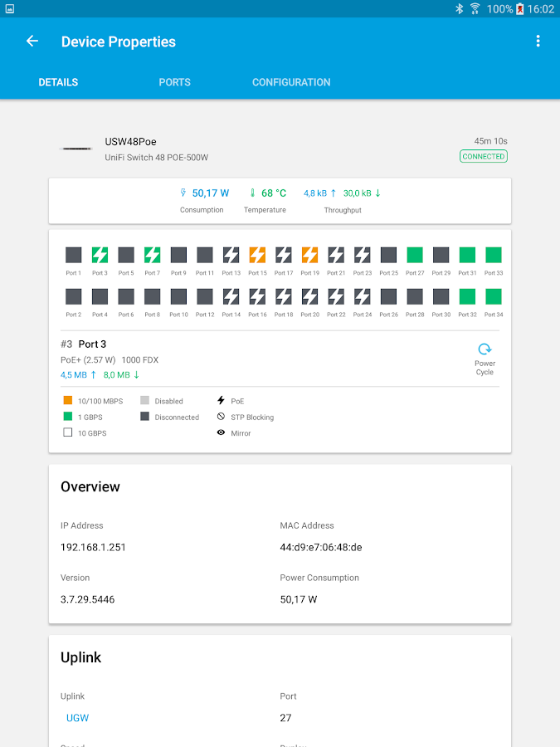
Task: Select Port 15 orange PoE icon
Action: tap(257, 255)
